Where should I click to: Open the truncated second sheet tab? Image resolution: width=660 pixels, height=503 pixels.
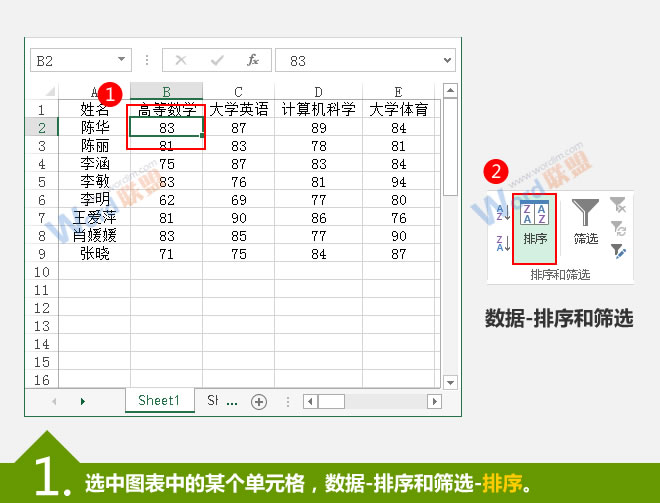(221, 401)
